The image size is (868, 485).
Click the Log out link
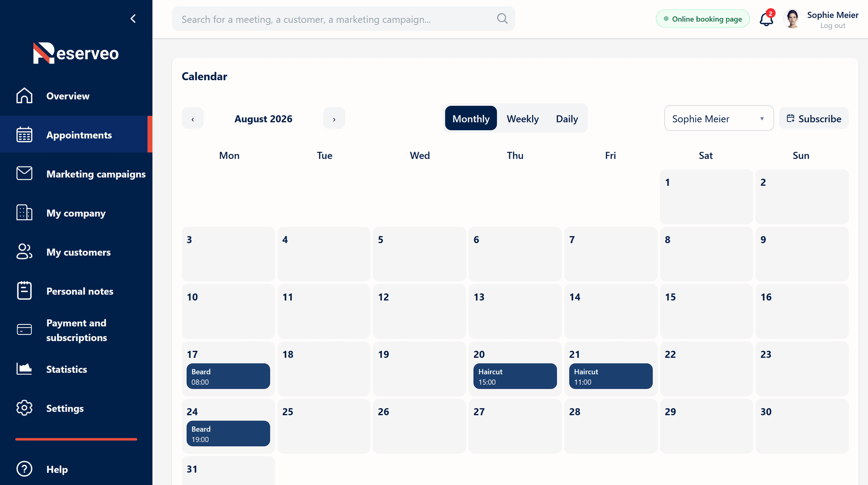[833, 26]
